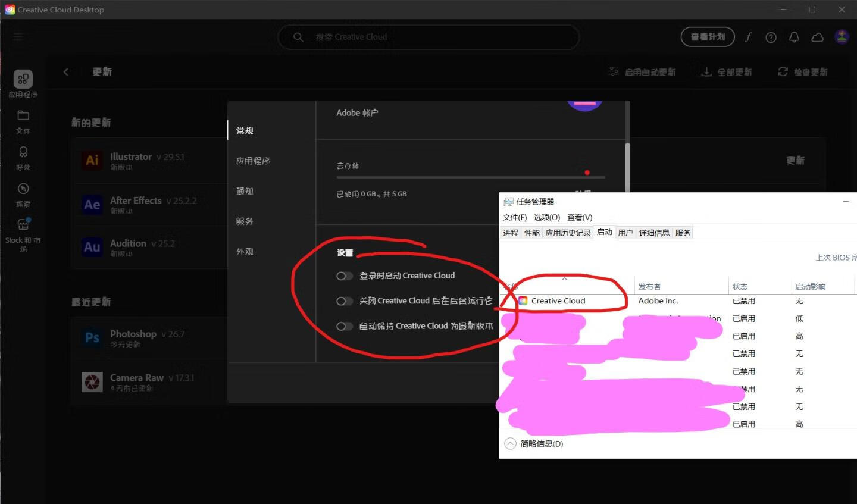Open the 文件(F) menu in Task Manager
This screenshot has height=504, width=857.
pyautogui.click(x=515, y=217)
